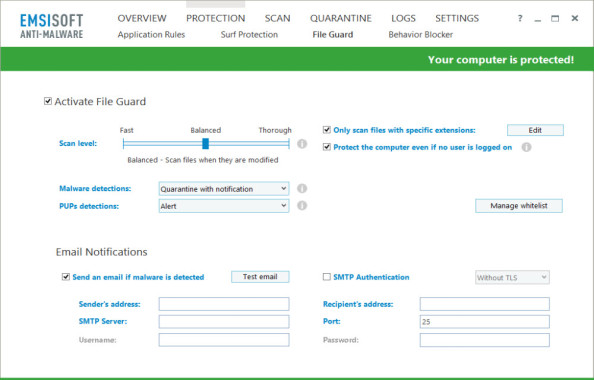Click info icon for Protect computer when logged off
594x380 pixels.
pyautogui.click(x=527, y=147)
